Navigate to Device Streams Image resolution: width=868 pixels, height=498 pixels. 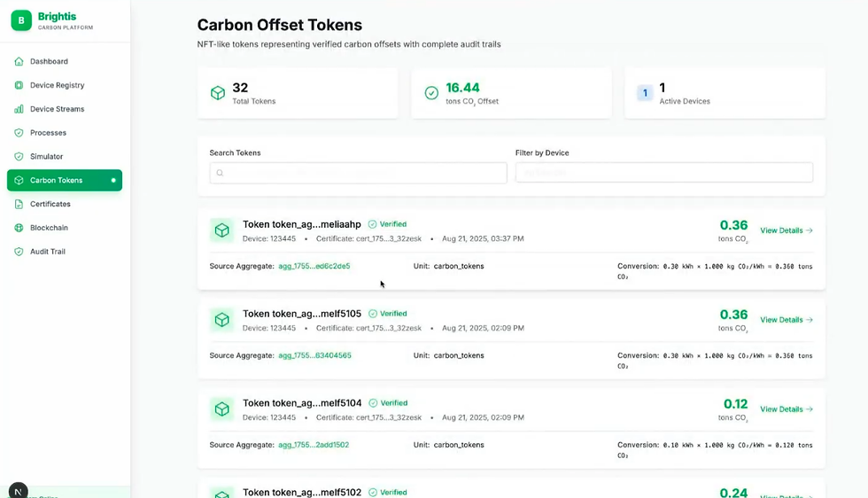pos(65,109)
